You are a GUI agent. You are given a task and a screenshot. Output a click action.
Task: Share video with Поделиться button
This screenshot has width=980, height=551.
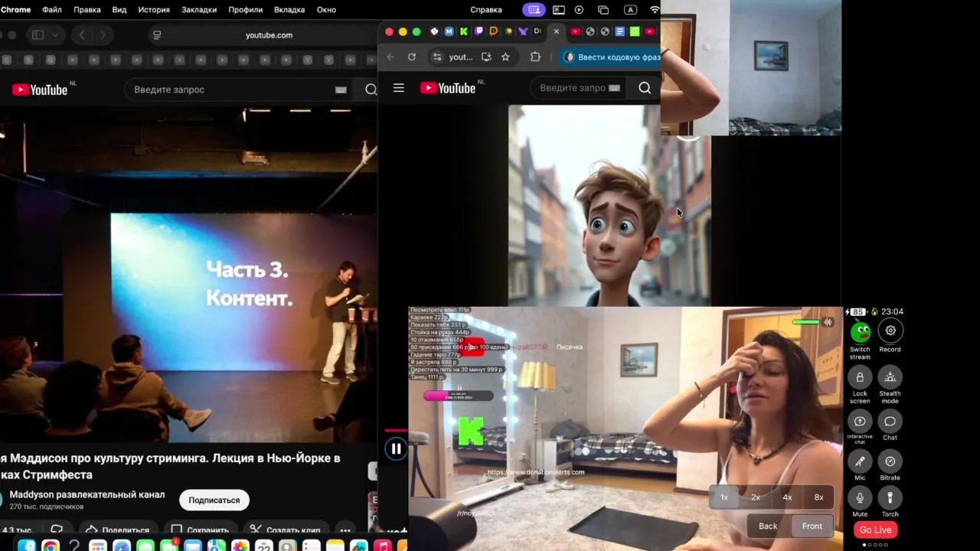pos(118,530)
